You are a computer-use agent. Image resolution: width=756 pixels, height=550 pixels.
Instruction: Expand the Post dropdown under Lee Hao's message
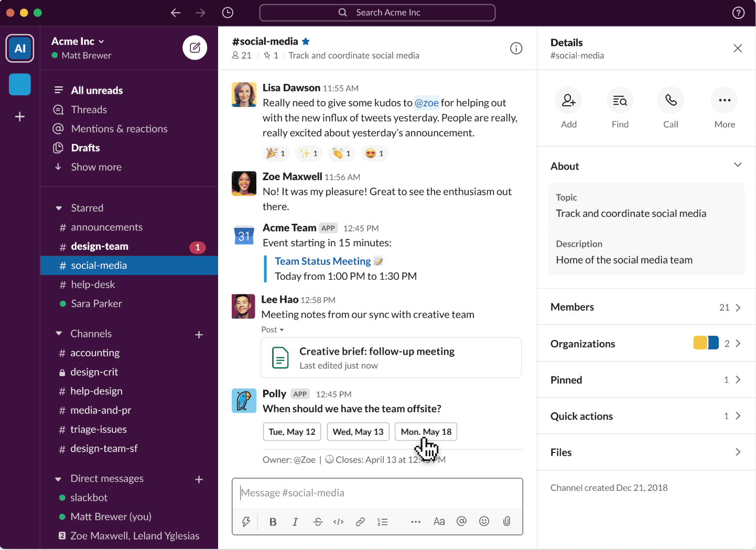[272, 329]
